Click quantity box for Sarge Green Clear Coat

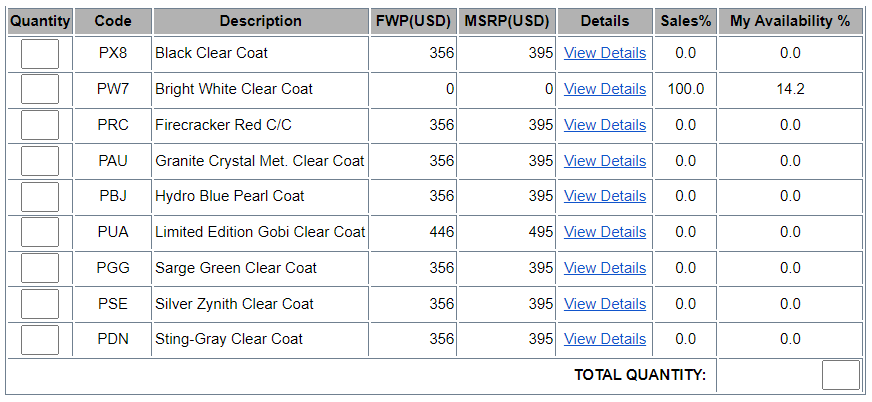click(x=40, y=268)
